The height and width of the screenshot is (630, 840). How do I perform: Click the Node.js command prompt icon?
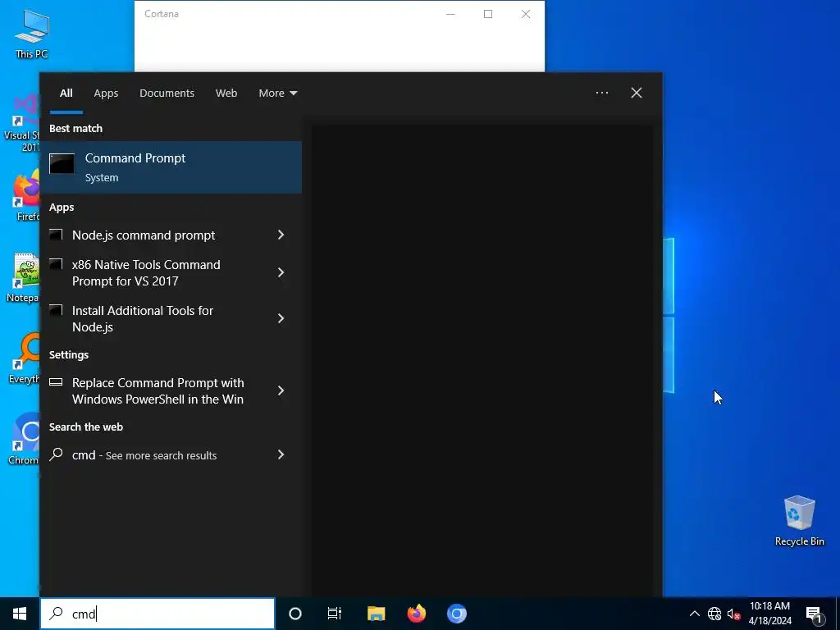(56, 235)
